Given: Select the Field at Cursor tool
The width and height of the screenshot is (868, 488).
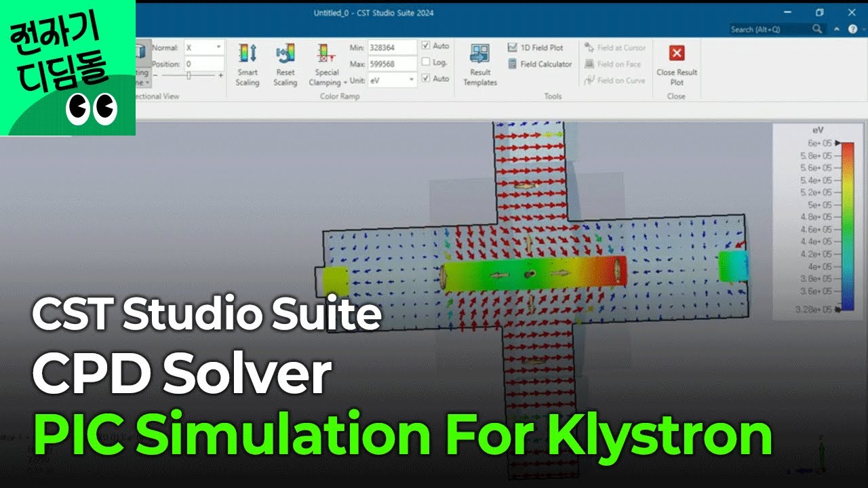Looking at the screenshot, I should (614, 47).
